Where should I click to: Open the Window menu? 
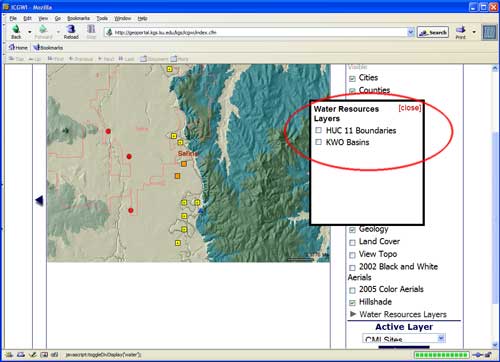coord(123,18)
